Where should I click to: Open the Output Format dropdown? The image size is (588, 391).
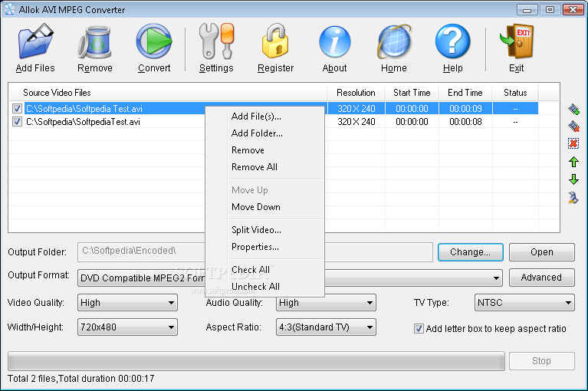point(496,278)
